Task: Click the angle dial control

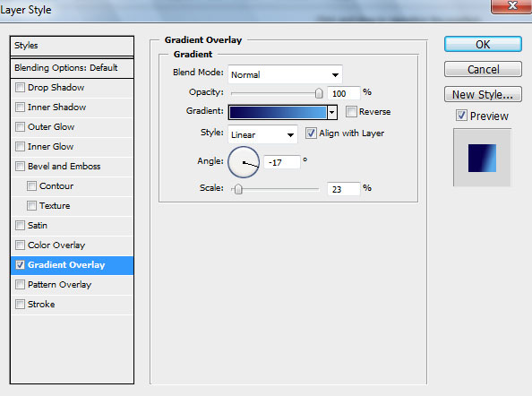Action: pos(244,162)
